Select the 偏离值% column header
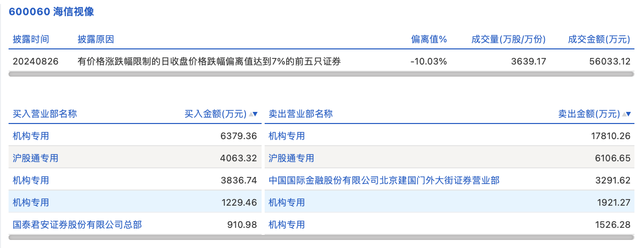Screen dimensions: 644x248 click(x=429, y=39)
